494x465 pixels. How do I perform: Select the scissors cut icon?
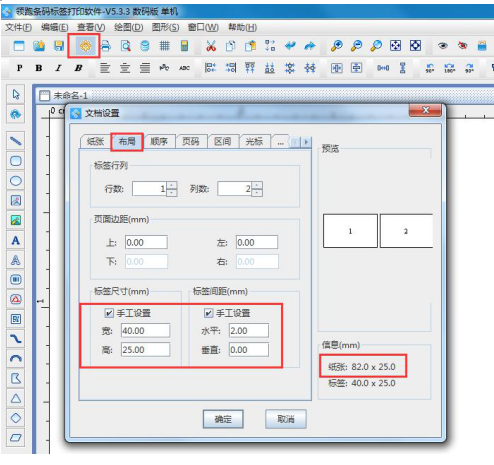point(211,46)
